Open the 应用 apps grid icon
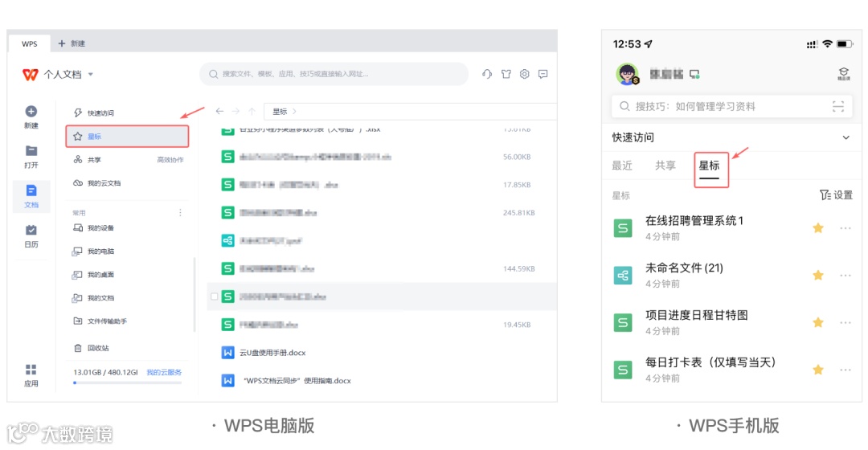Image resolution: width=868 pixels, height=450 pixels. point(31,369)
